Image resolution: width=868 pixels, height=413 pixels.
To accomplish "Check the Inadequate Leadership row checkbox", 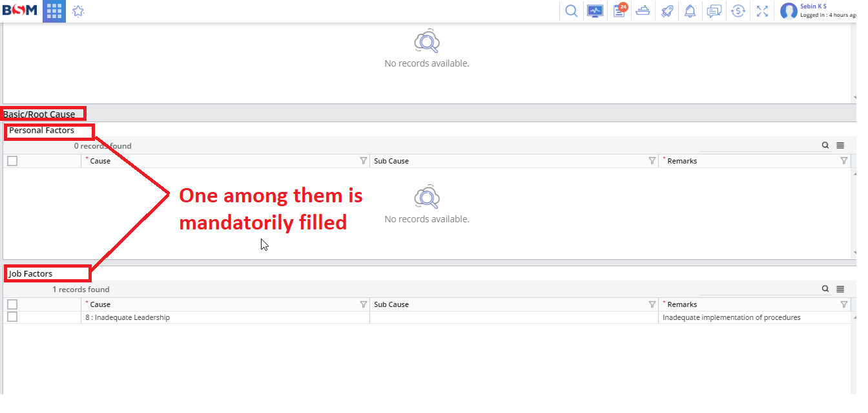I will (x=12, y=317).
